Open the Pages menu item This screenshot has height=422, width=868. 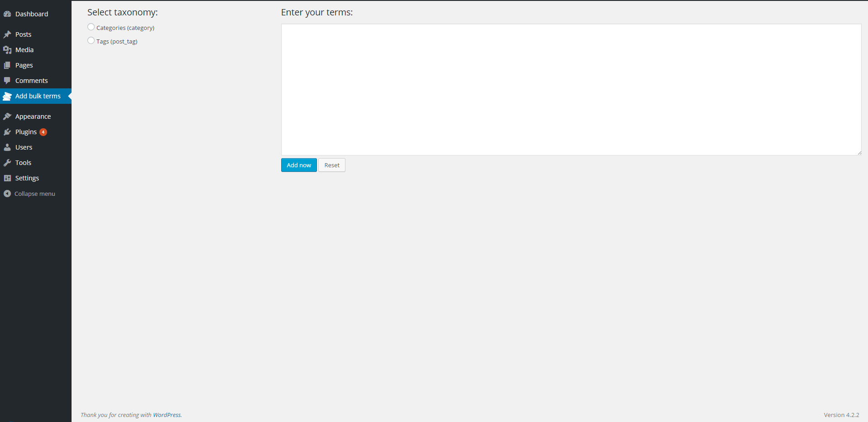(x=36, y=65)
